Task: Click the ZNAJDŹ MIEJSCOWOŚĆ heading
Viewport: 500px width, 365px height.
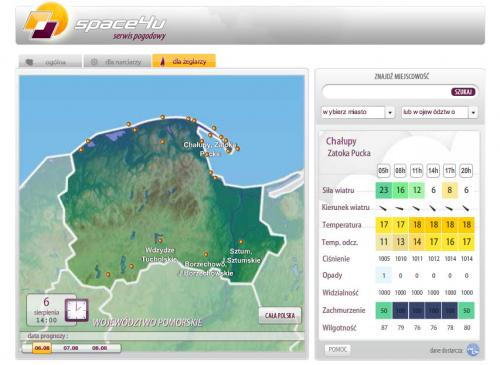Action: pyautogui.click(x=401, y=76)
